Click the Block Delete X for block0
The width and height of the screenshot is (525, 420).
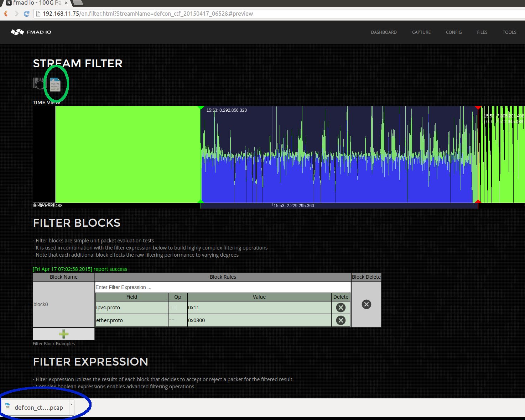366,304
